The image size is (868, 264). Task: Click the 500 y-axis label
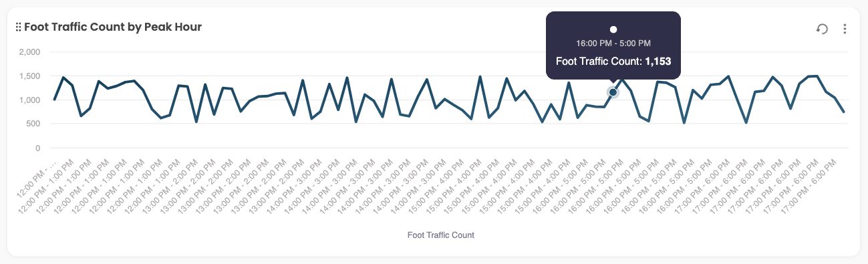(33, 124)
